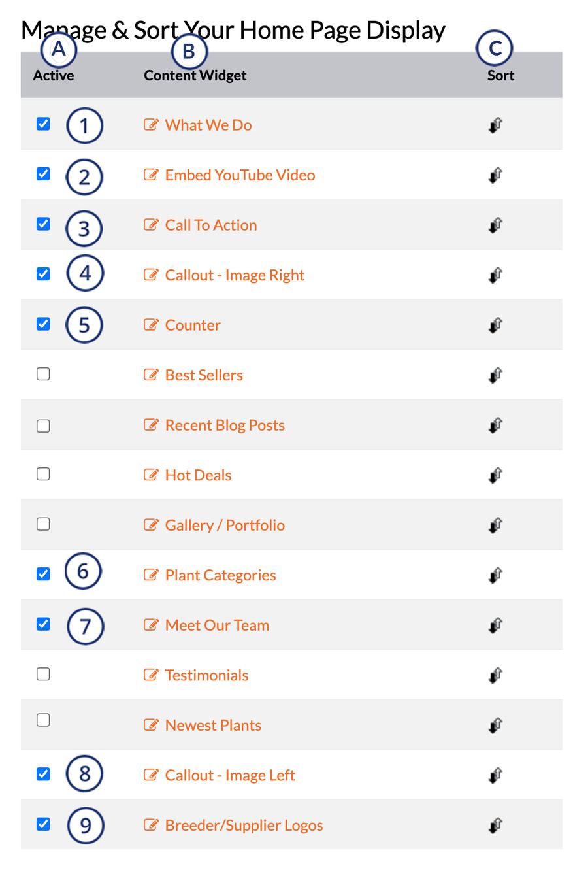Click the Sort column header
The width and height of the screenshot is (588, 885).
(x=500, y=75)
